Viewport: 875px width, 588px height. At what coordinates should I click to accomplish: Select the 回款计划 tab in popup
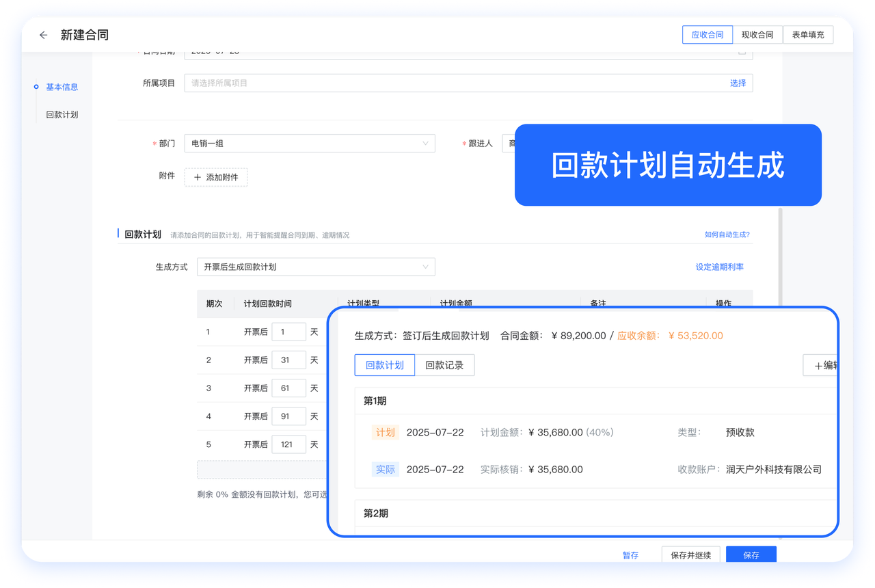pyautogui.click(x=385, y=365)
